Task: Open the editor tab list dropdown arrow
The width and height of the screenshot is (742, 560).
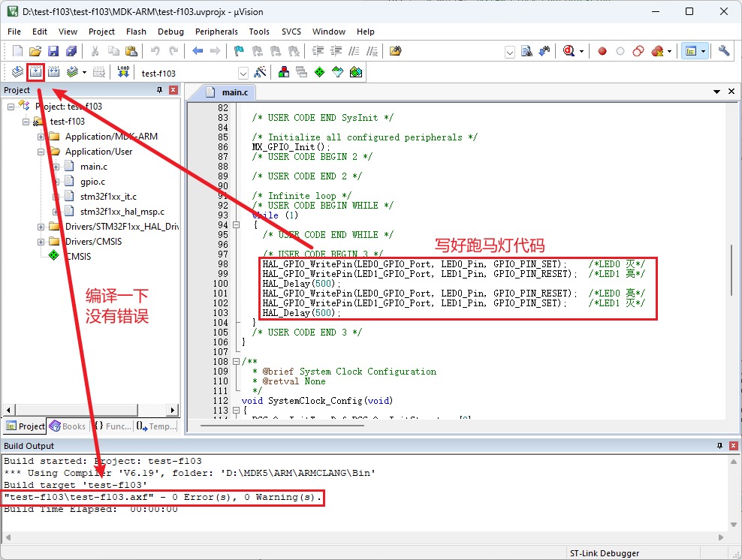Action: pyautogui.click(x=716, y=92)
